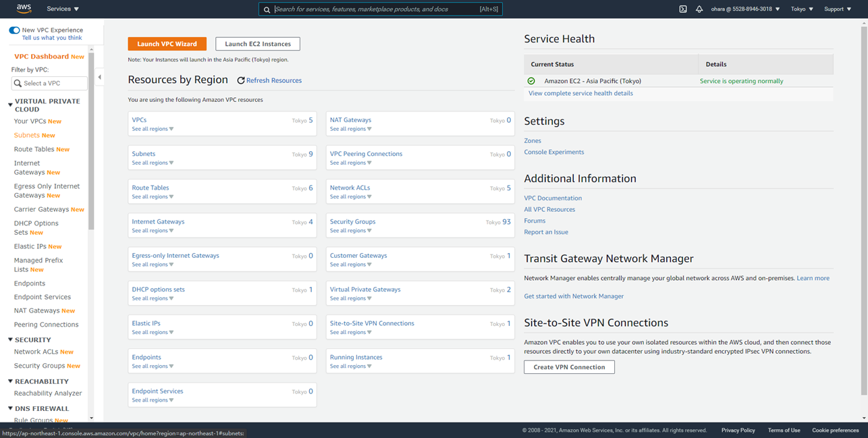
Task: Expand See all regions under VPCs
Action: point(153,129)
